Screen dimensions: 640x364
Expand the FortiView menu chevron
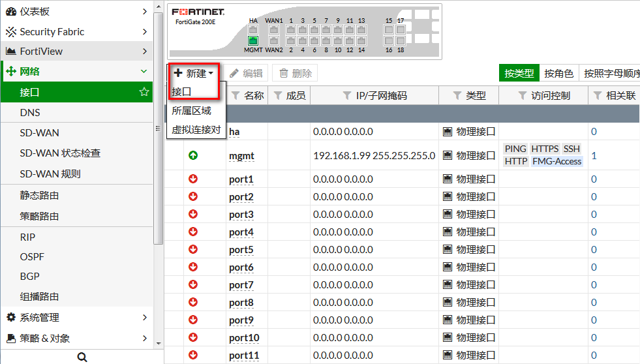(x=144, y=51)
